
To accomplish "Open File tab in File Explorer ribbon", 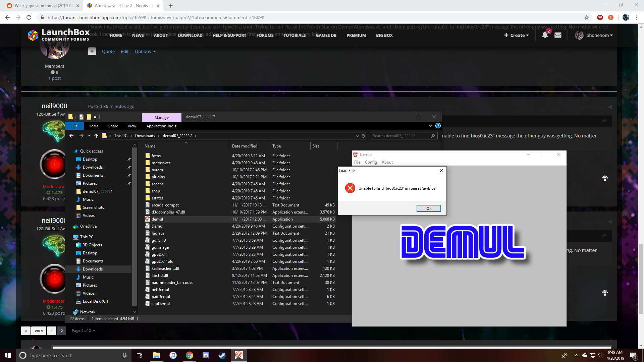I will point(74,126).
